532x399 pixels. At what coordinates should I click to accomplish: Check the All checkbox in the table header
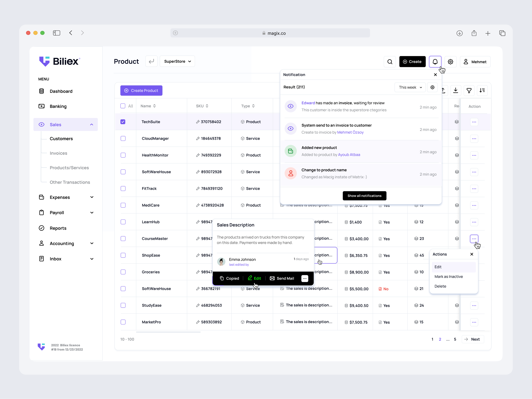coord(123,106)
